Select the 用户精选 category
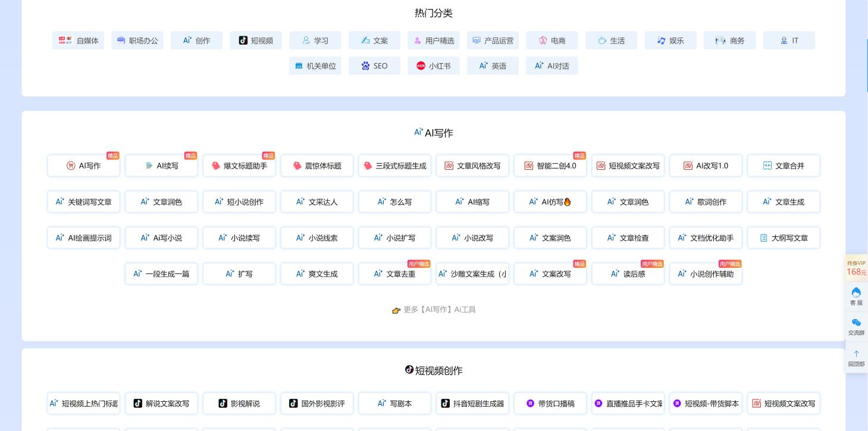 [434, 40]
